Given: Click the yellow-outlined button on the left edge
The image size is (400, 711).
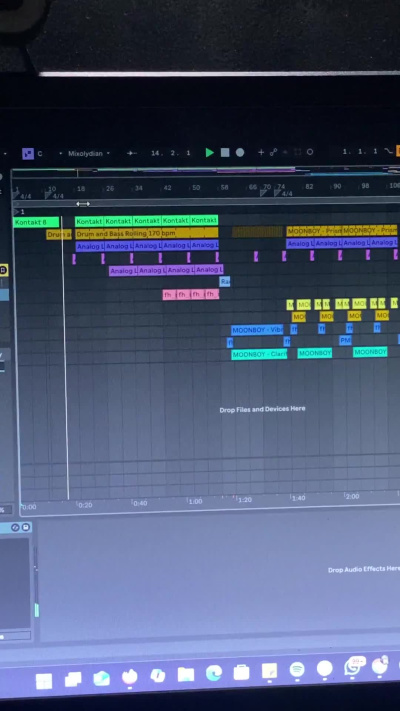Looking at the screenshot, I should 3,270.
